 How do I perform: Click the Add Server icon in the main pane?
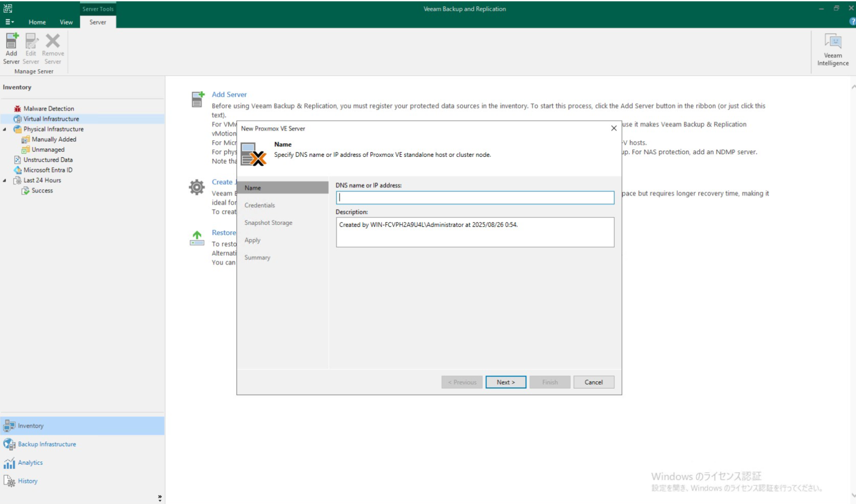click(197, 99)
